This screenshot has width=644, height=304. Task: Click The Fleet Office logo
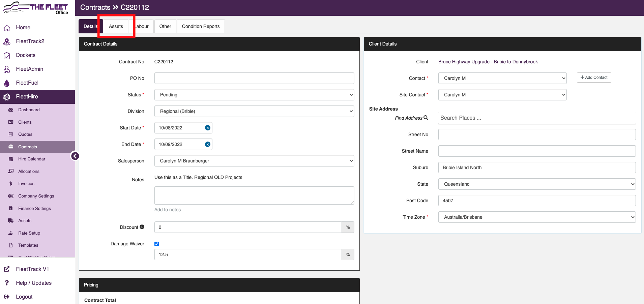coord(35,8)
